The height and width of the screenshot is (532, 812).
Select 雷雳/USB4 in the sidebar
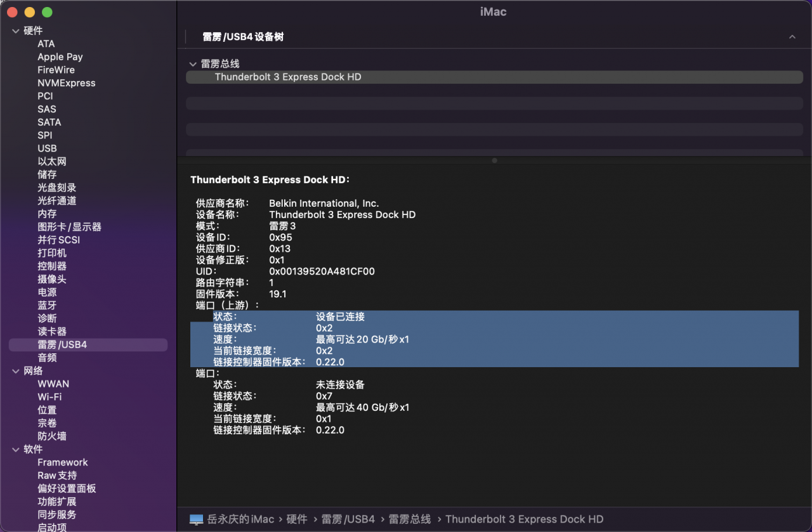[88, 344]
